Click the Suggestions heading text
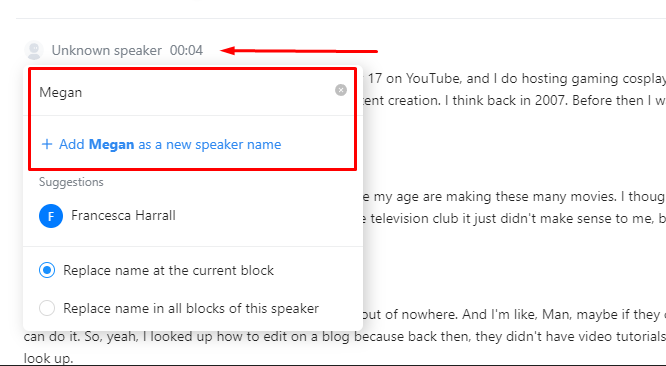The image size is (666, 366). [x=71, y=182]
